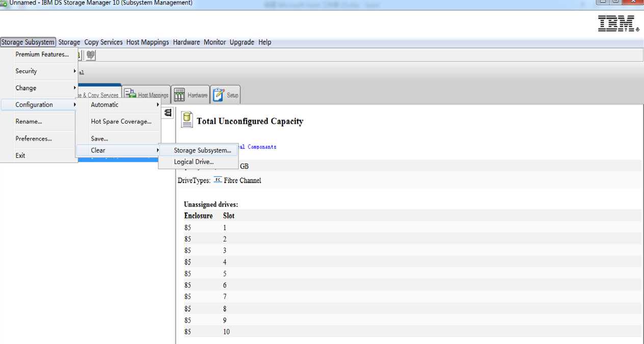Expand the Change submenu
This screenshot has width=644, height=344.
tap(39, 88)
